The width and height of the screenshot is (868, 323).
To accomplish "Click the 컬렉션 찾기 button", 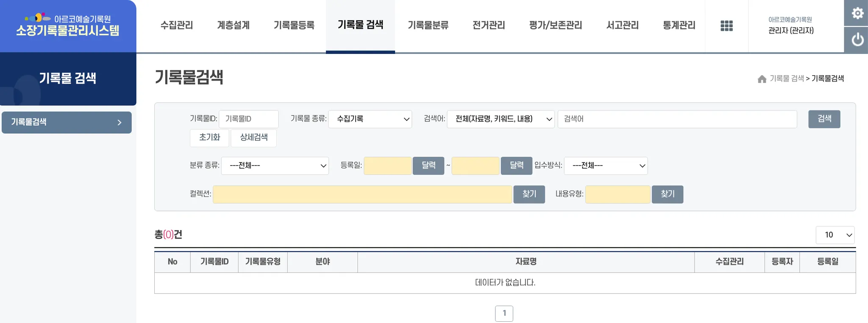I will 529,194.
